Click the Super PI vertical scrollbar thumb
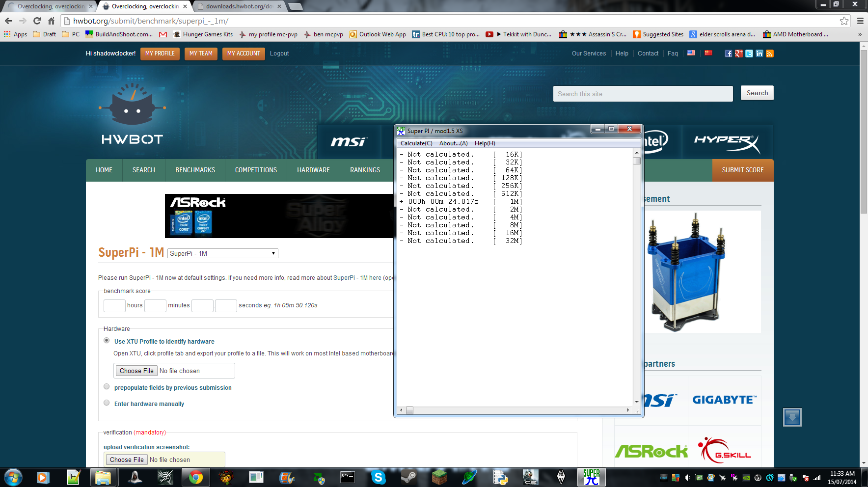Image resolution: width=868 pixels, height=487 pixels. 637,161
